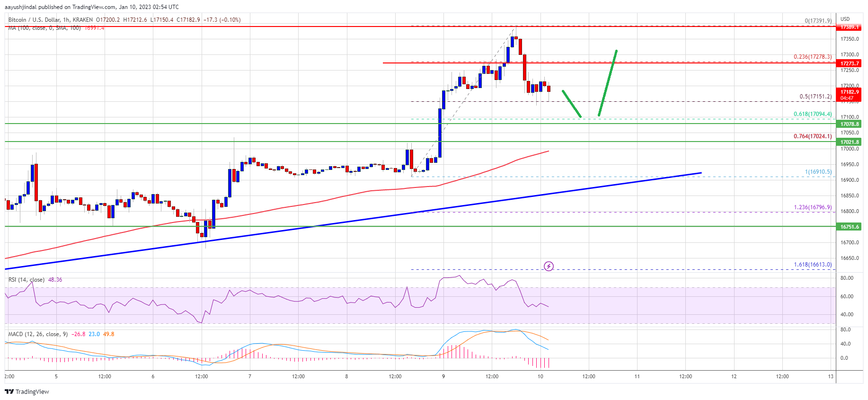This screenshot has height=400, width=868.
Task: Click the RSI axis label 80.00
Action: [x=847, y=278]
